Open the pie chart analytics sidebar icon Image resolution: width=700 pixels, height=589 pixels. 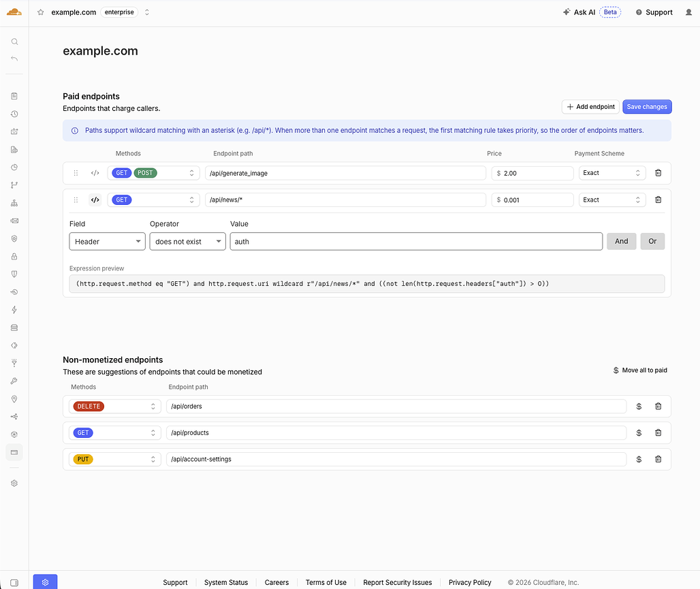pyautogui.click(x=14, y=168)
